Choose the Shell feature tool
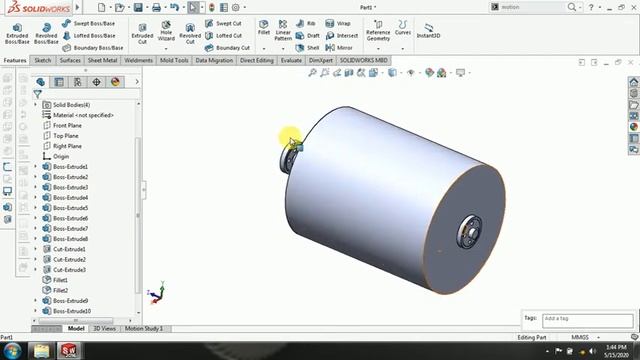The height and width of the screenshot is (360, 640). pyautogui.click(x=307, y=48)
